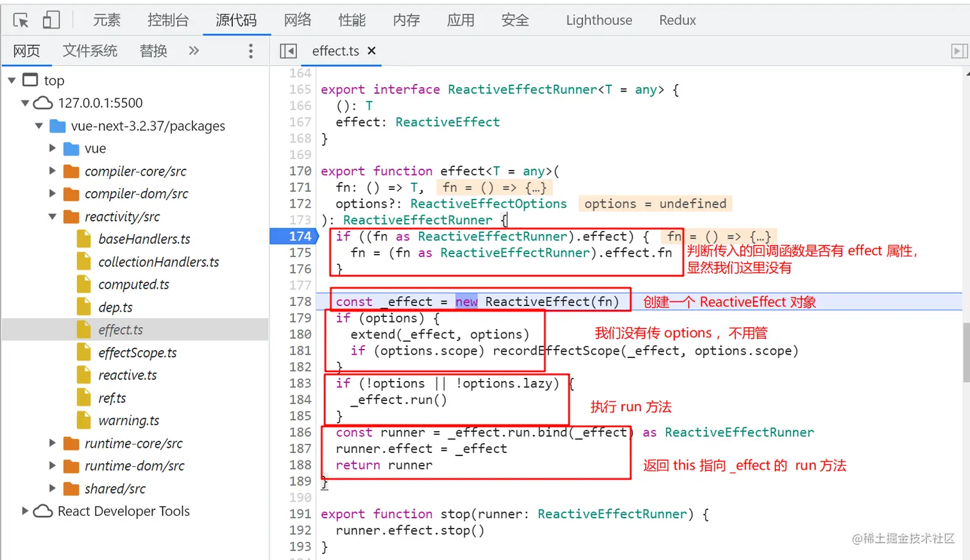Click the cloud icon beside 127.0.0.1:5500
Viewport: 970px width, 560px height.
point(43,103)
